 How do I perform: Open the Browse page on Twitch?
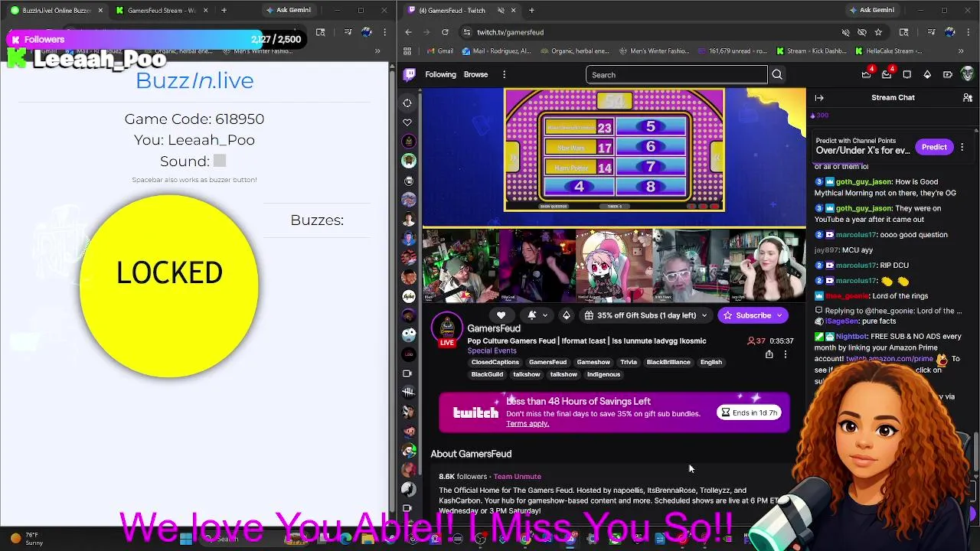(x=475, y=74)
